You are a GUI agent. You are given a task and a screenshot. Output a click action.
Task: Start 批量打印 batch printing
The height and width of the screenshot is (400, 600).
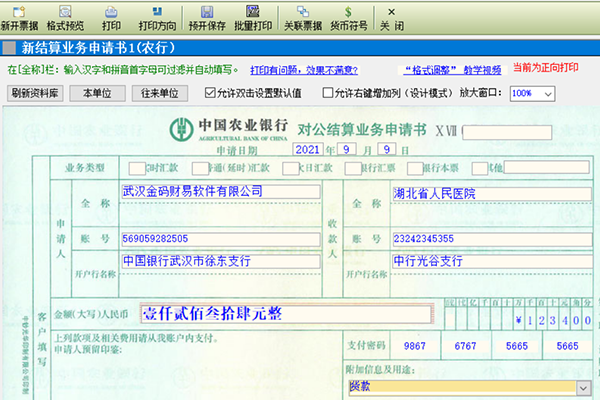point(255,16)
